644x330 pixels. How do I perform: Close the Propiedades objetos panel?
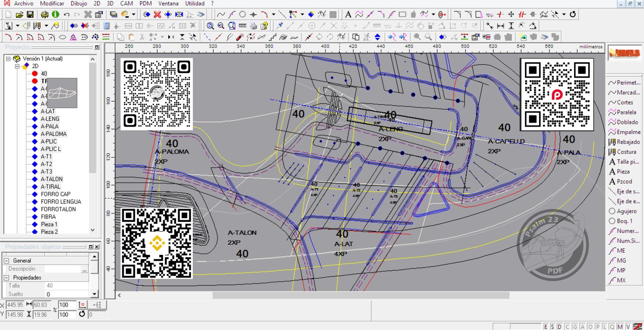click(x=97, y=247)
